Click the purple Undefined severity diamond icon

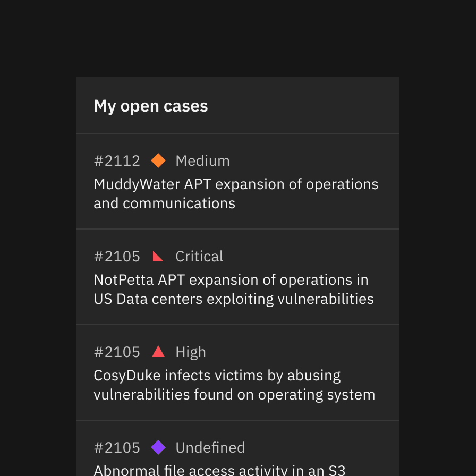point(158,447)
